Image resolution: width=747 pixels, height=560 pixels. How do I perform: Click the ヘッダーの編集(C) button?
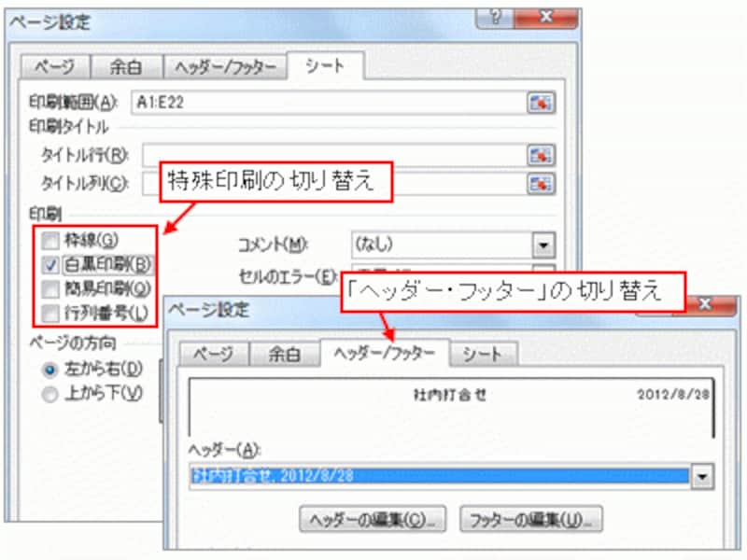click(x=373, y=520)
